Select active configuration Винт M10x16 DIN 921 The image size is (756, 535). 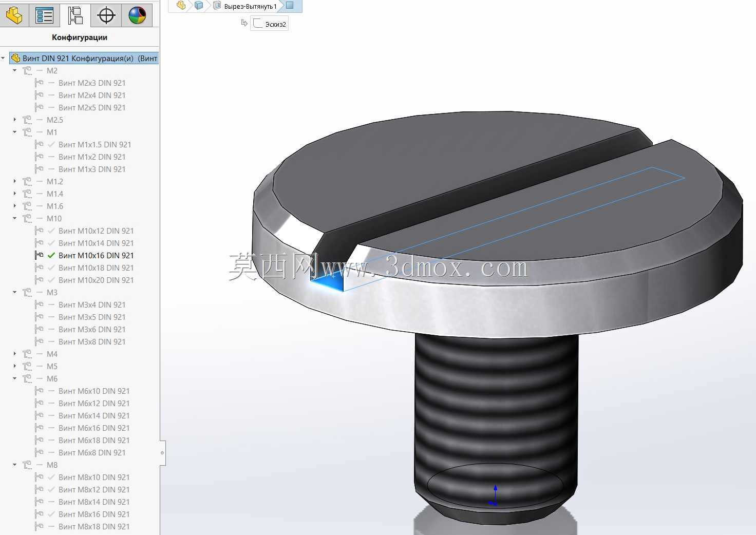[96, 255]
